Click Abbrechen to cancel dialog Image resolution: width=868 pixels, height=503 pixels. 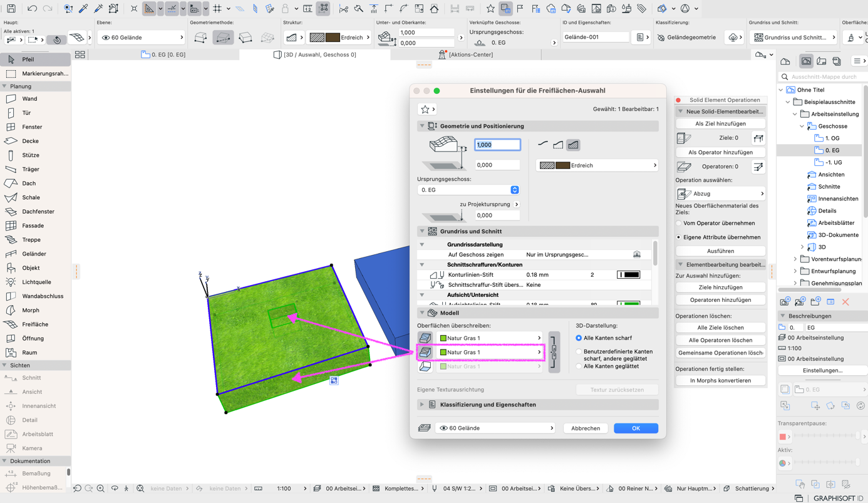pyautogui.click(x=586, y=428)
